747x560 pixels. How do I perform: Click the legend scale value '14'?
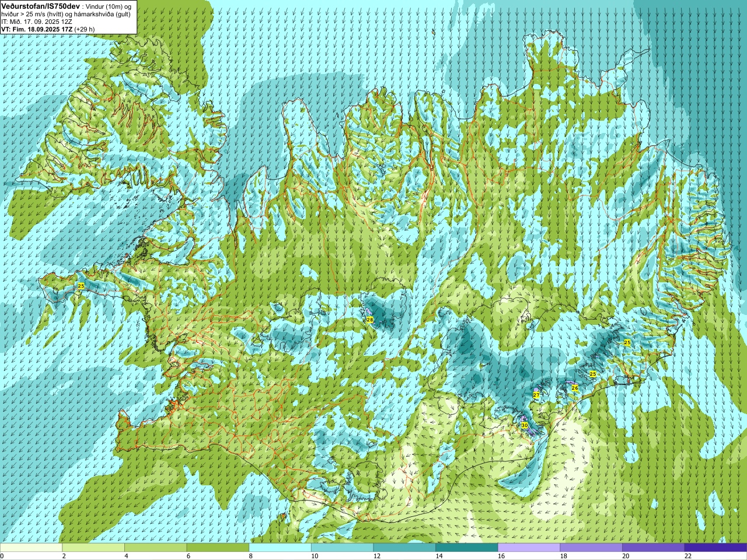click(439, 556)
